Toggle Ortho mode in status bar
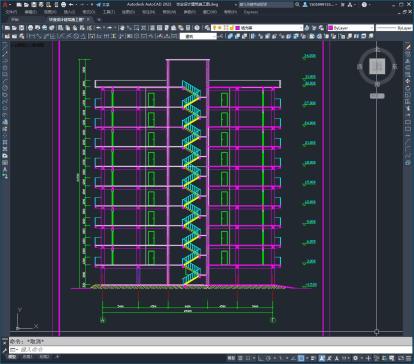 point(262,358)
